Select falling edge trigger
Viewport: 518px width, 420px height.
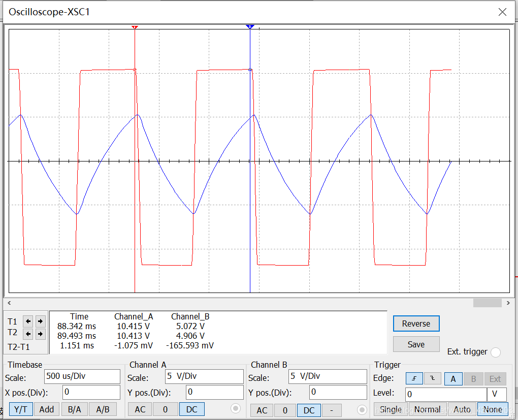433,378
